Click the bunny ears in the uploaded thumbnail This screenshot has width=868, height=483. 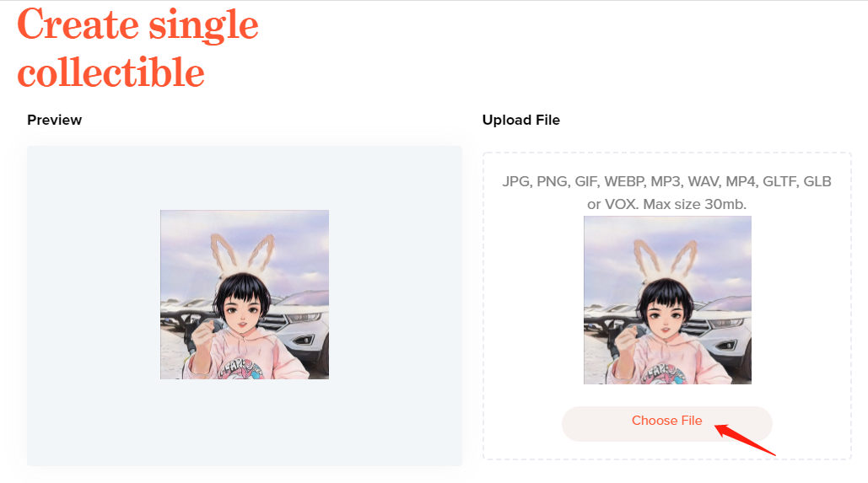click(x=666, y=260)
